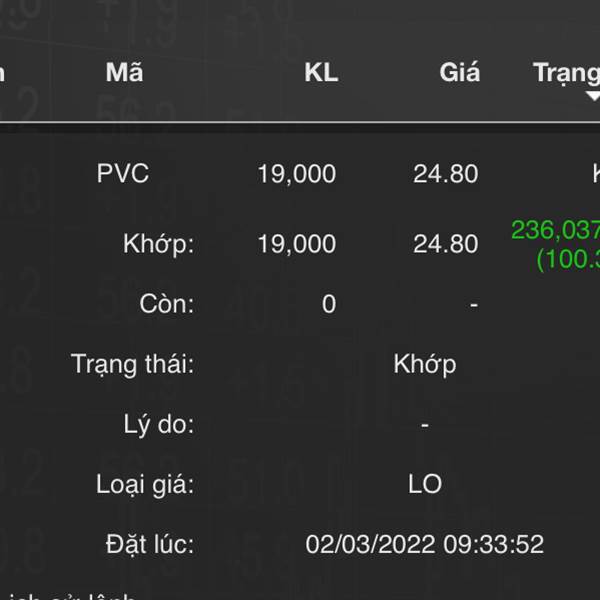Click the green 236,037 value
Viewport: 600px width, 600px height.
point(556,230)
